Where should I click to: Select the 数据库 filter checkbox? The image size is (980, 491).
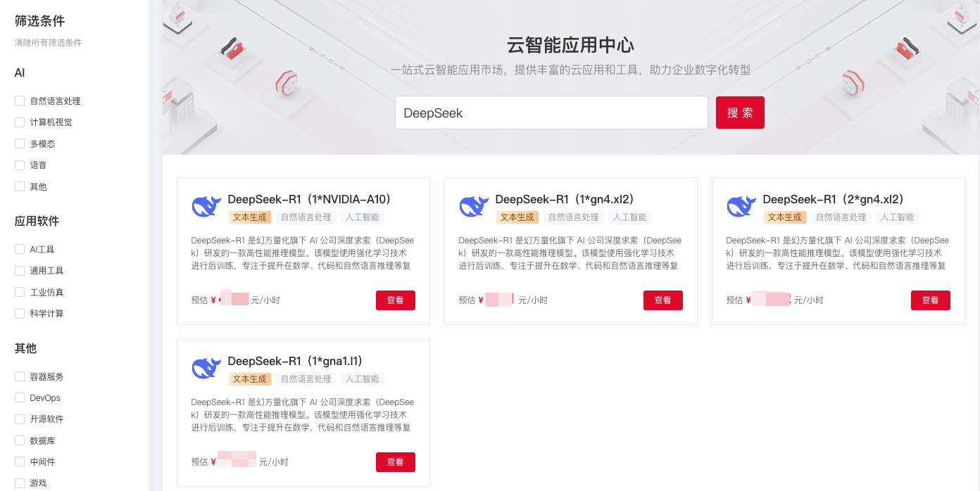click(20, 440)
